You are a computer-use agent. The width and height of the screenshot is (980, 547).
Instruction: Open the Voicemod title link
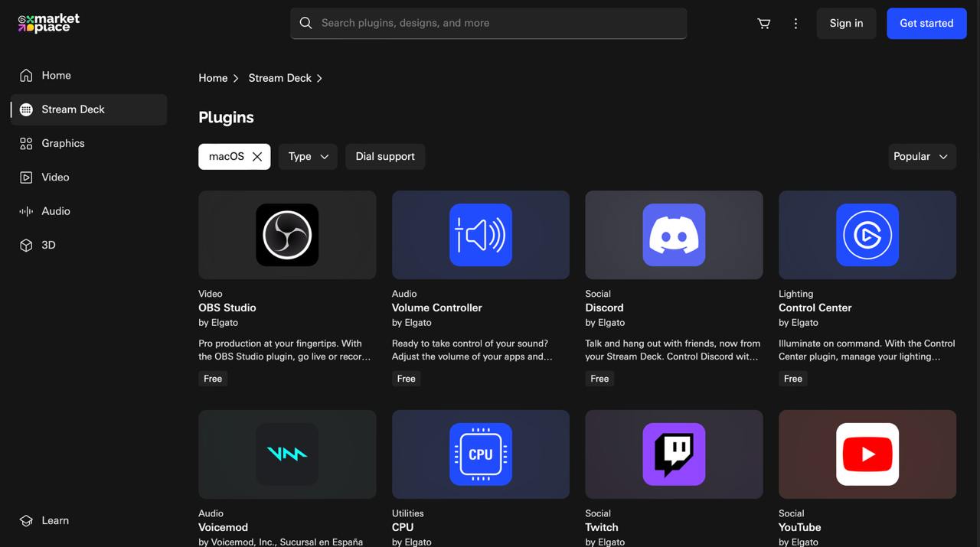click(x=224, y=527)
